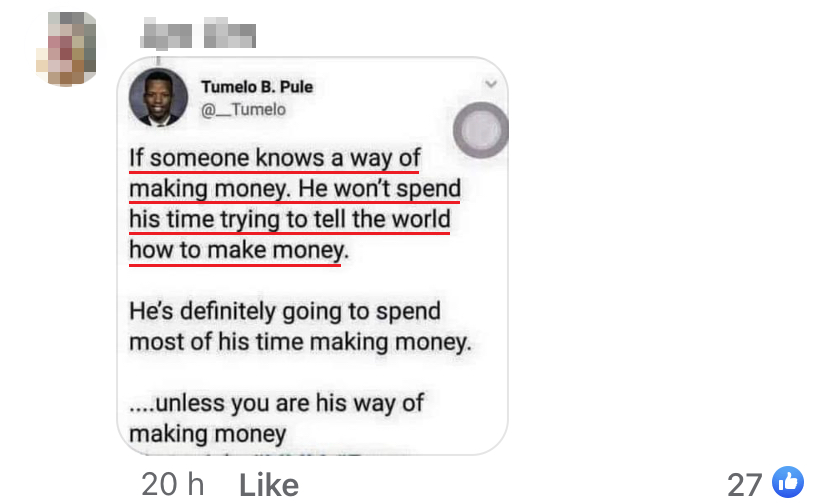Click the commenter's blurred profile avatar
Screen dimensions: 828x503
64,46
